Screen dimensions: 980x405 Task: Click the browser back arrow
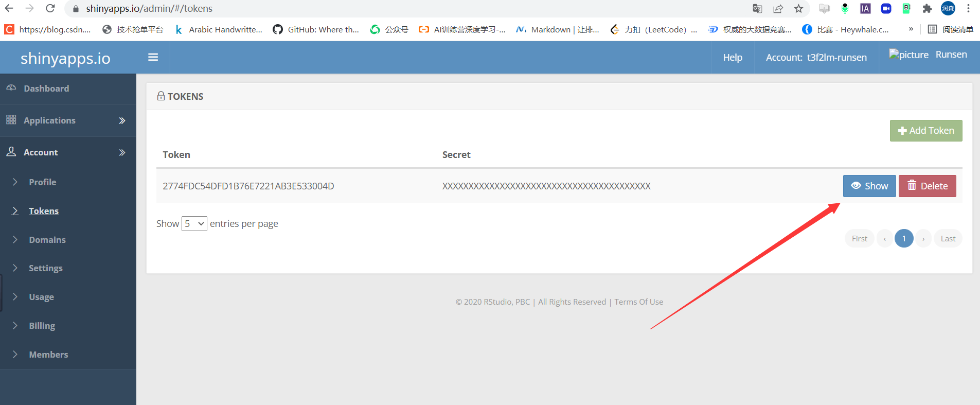point(9,8)
